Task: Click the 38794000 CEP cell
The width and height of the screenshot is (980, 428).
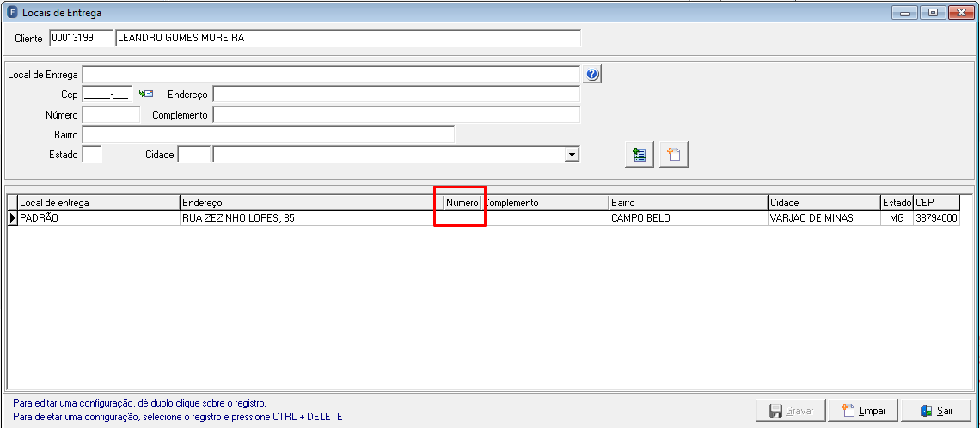Action: tap(936, 218)
